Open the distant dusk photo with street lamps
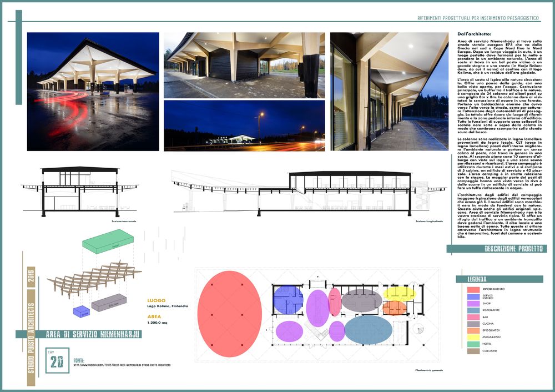Screen dimensions: 555x392 coord(244,125)
